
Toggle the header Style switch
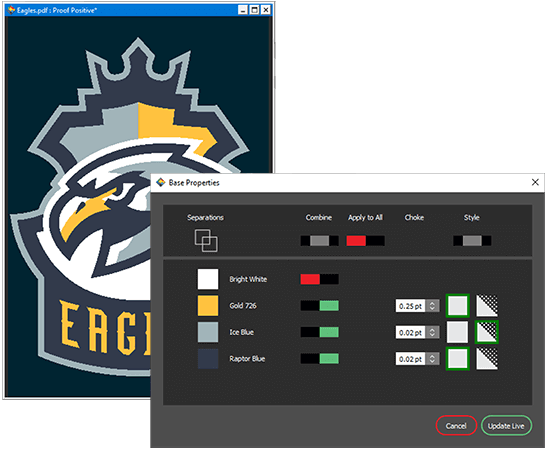coord(472,241)
